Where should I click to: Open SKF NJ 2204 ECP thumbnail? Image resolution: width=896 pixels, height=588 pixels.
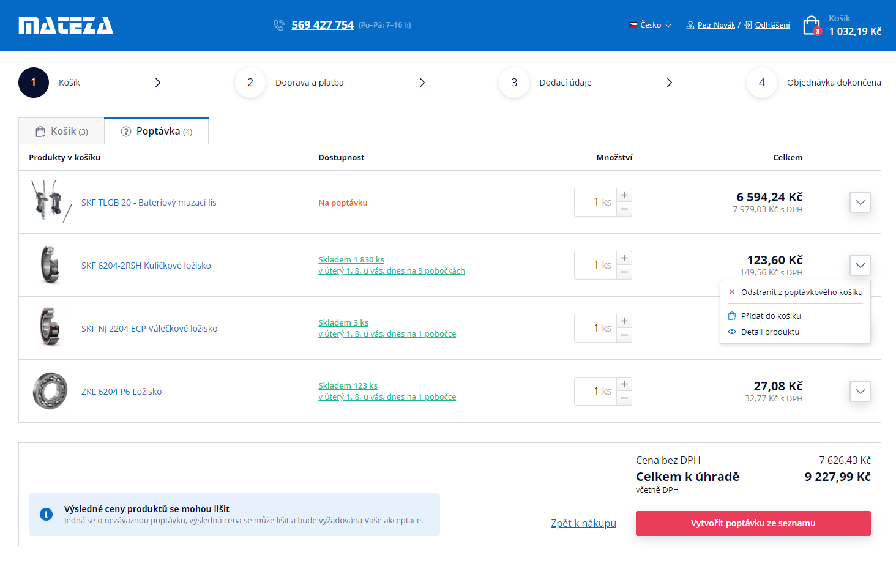pyautogui.click(x=50, y=328)
